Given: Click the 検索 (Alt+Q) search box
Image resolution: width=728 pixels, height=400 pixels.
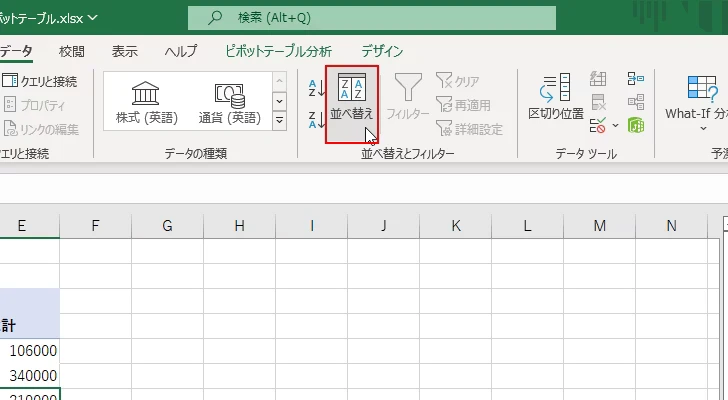Looking at the screenshot, I should pos(371,18).
